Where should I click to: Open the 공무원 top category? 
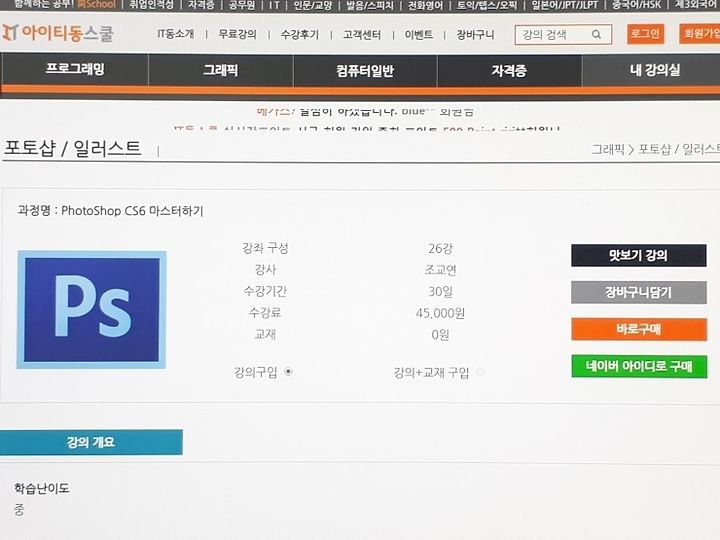242,5
